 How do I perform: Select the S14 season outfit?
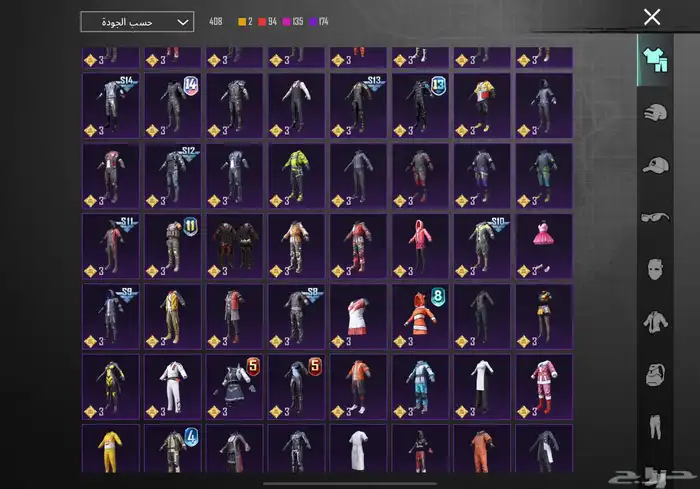(111, 104)
